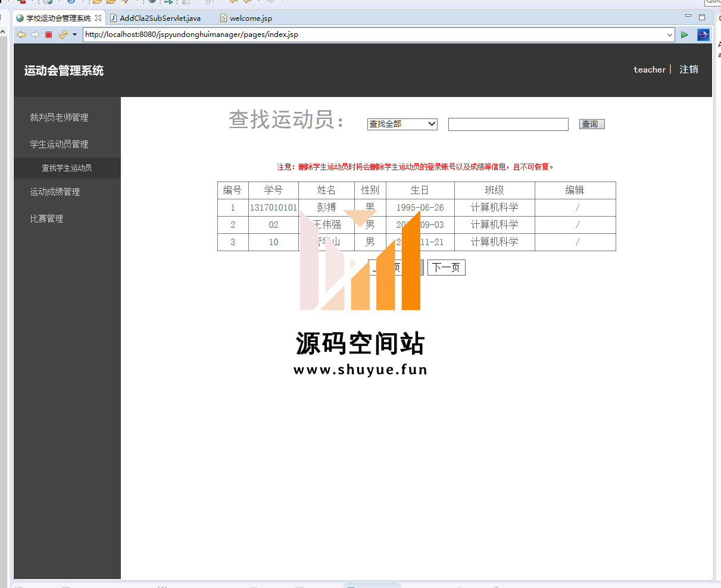The image size is (721, 588).
Task: Open 运动成绩管理 in the sidebar
Action: (x=55, y=192)
